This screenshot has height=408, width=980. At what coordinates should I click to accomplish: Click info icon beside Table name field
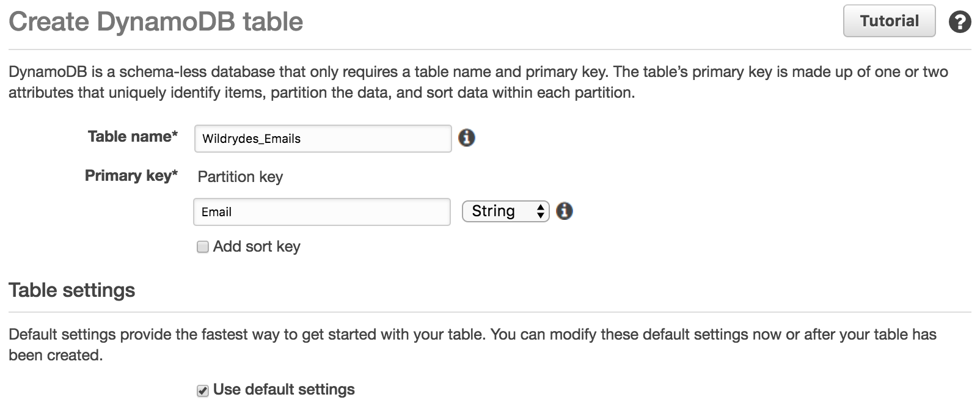point(466,138)
